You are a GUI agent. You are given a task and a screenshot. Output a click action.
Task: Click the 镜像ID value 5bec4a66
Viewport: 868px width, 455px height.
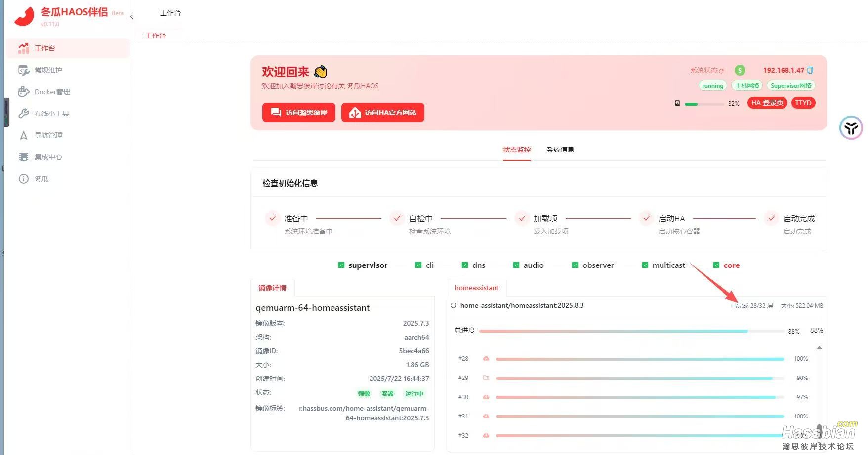414,351
